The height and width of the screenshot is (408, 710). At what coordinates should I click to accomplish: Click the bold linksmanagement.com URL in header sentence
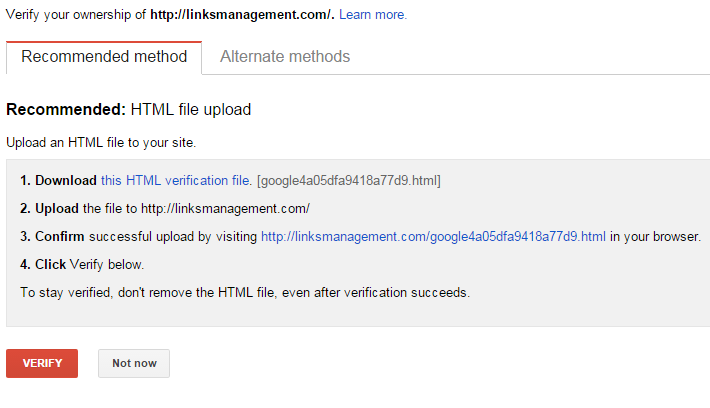tap(242, 14)
